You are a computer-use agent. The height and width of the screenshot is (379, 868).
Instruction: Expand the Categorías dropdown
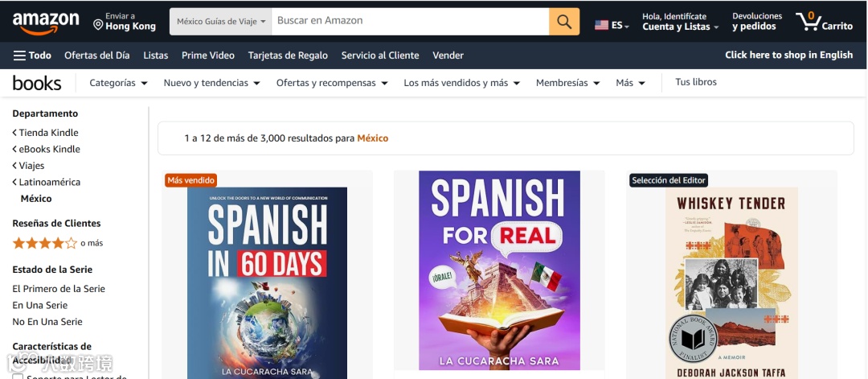point(118,83)
